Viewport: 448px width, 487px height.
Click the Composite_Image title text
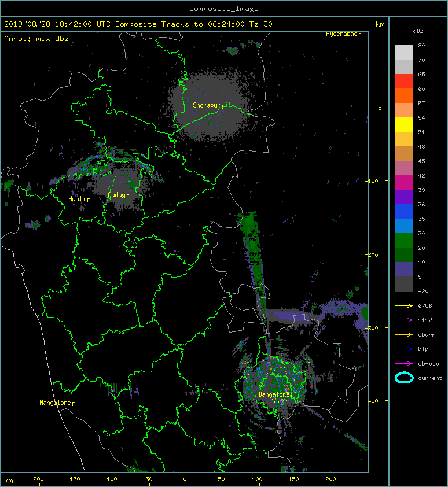point(224,9)
